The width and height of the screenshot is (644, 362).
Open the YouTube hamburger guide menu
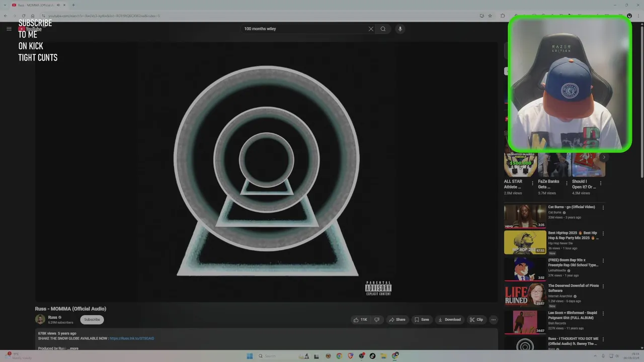tap(9, 29)
